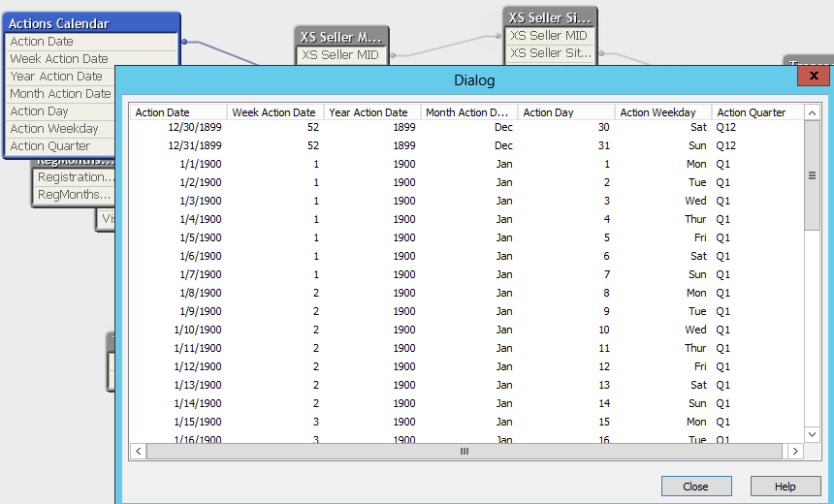Select the 1/1/1900 row in the table

pyautogui.click(x=201, y=164)
